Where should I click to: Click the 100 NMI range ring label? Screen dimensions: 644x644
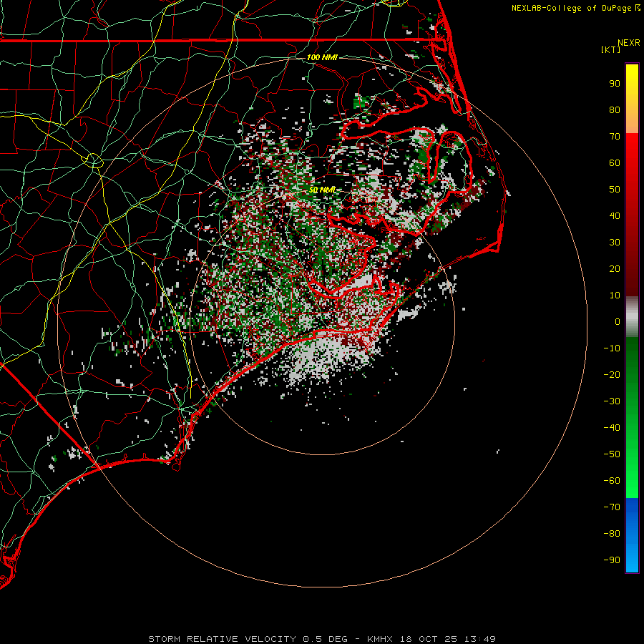(322, 57)
